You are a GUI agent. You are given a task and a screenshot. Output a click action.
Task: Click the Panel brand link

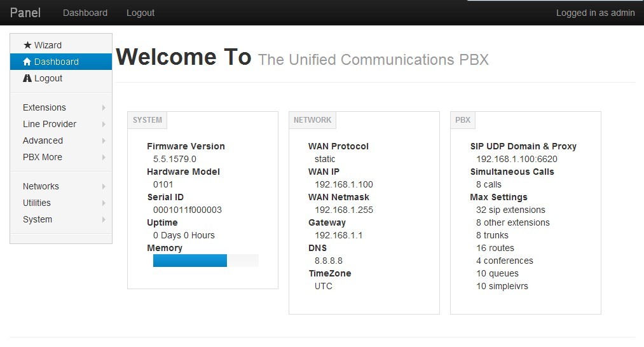25,13
